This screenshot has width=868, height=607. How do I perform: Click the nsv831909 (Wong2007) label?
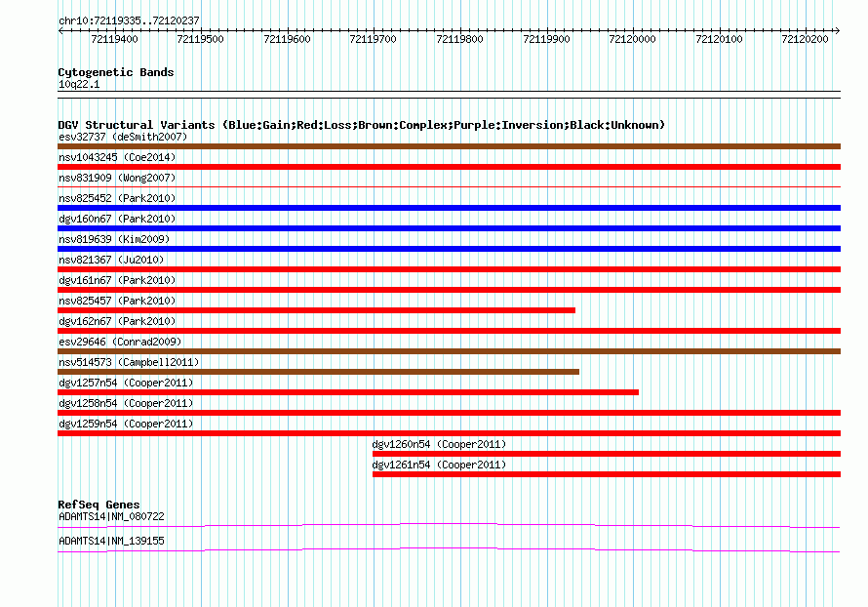point(117,178)
